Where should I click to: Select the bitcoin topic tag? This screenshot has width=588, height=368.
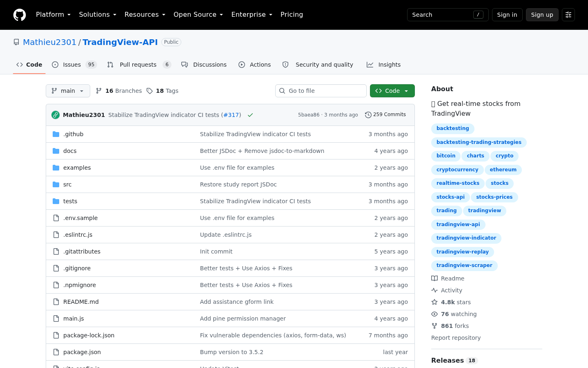(446, 156)
